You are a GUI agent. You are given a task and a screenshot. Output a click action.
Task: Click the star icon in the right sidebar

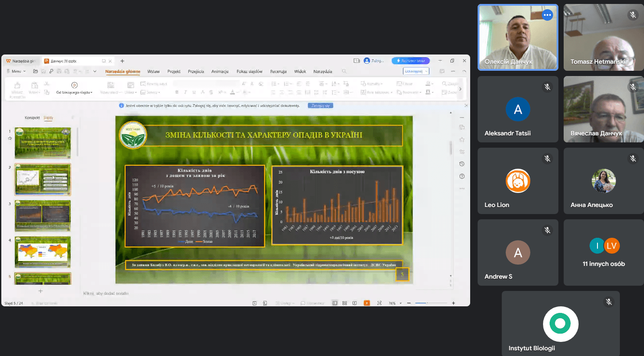tap(462, 139)
